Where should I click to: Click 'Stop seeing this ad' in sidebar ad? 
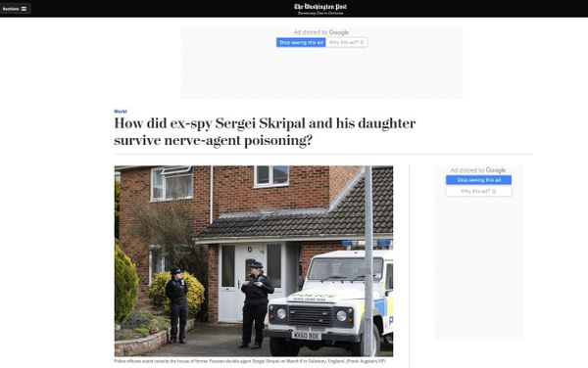(478, 180)
